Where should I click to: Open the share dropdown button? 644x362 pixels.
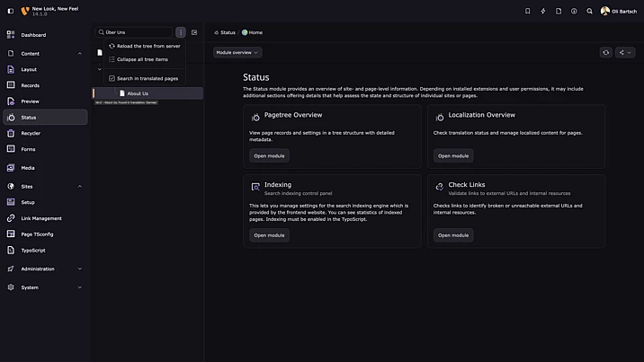click(624, 52)
